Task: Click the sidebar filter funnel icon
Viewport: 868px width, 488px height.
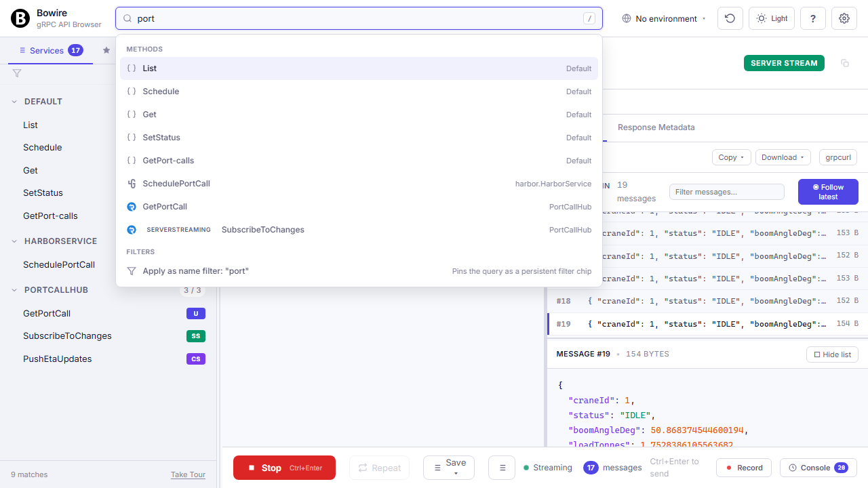Action: tap(17, 73)
